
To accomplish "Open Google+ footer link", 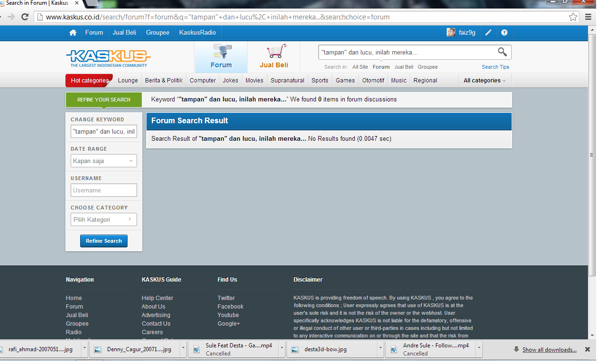I will pyautogui.click(x=229, y=324).
